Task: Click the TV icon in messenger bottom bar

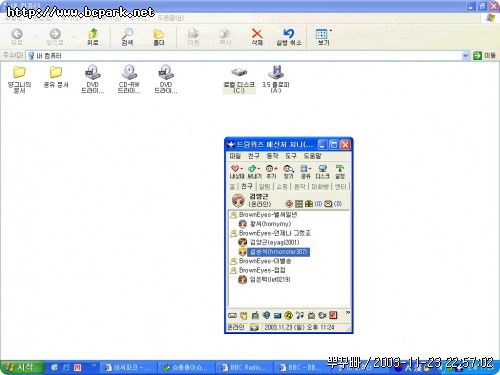Action: 311,315
